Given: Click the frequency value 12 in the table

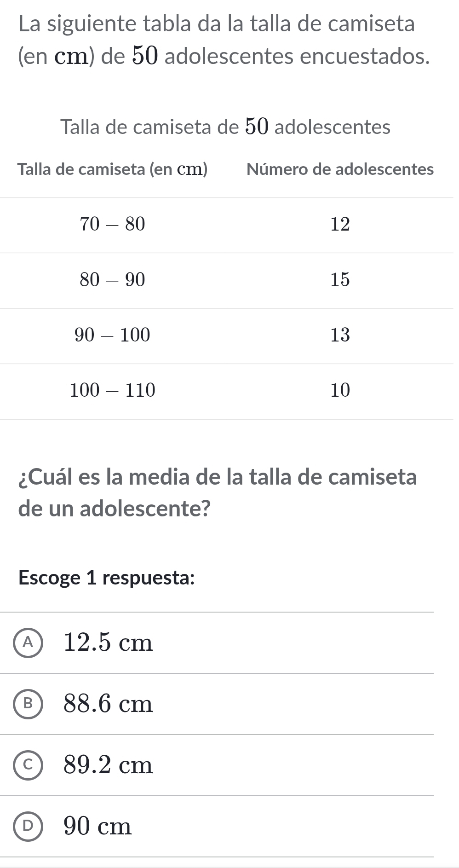Looking at the screenshot, I should [340, 225].
